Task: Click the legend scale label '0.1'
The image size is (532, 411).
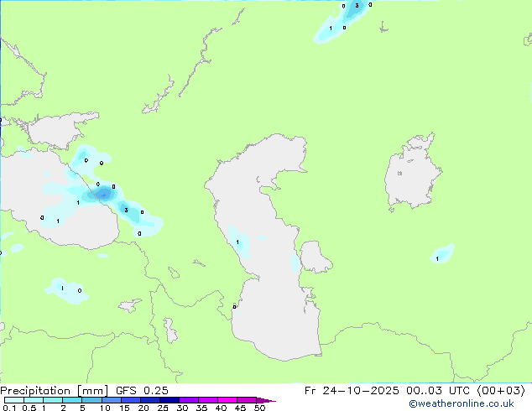Action: pos(9,408)
